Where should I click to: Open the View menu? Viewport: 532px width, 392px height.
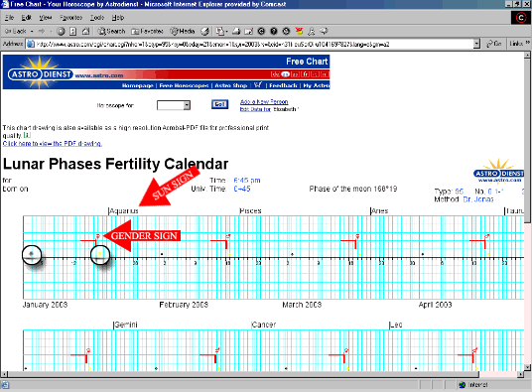[45, 18]
